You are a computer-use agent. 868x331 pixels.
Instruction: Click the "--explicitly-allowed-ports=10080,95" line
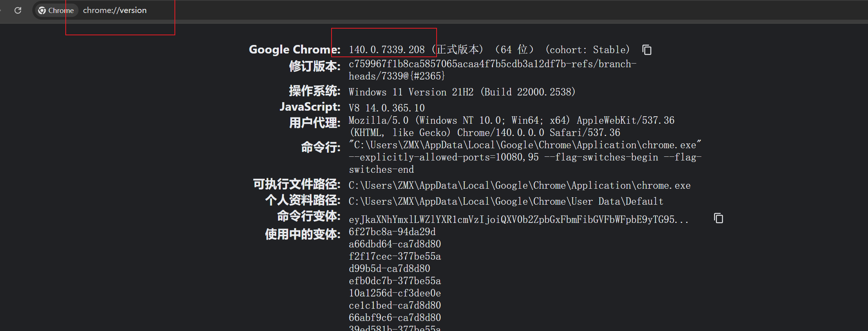pos(525,157)
